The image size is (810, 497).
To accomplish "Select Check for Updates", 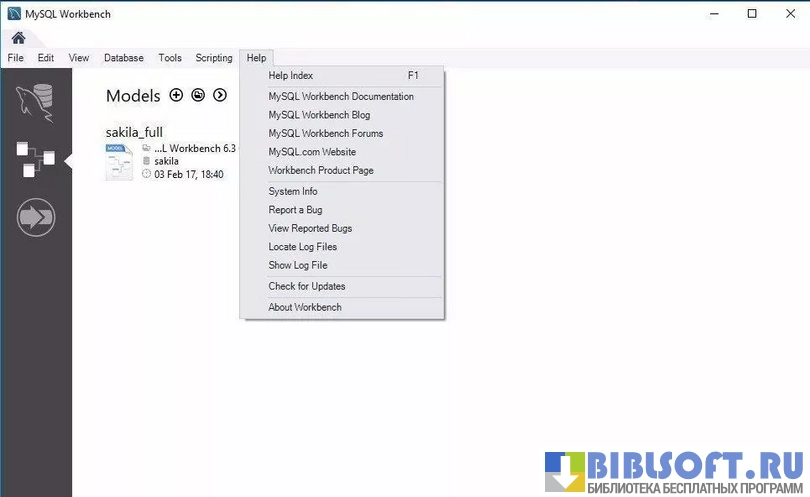I will click(x=307, y=287).
